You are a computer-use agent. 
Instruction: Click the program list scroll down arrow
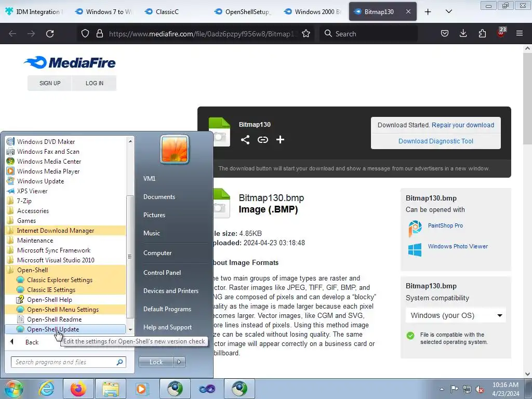click(x=130, y=329)
